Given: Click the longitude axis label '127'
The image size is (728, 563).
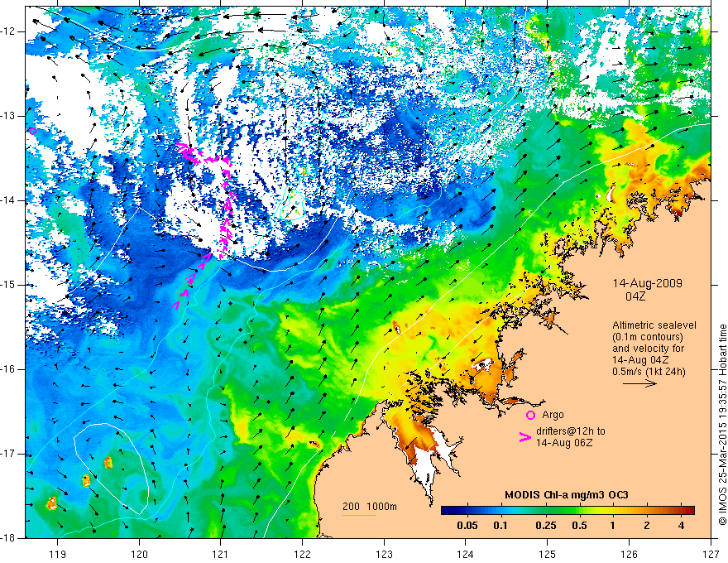Looking at the screenshot, I should click(711, 554).
